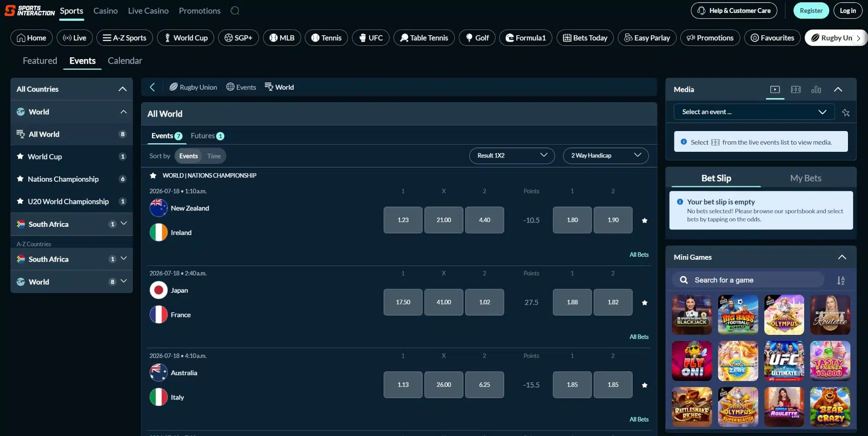Collapse the Mini Games panel
868x436 pixels.
click(842, 257)
